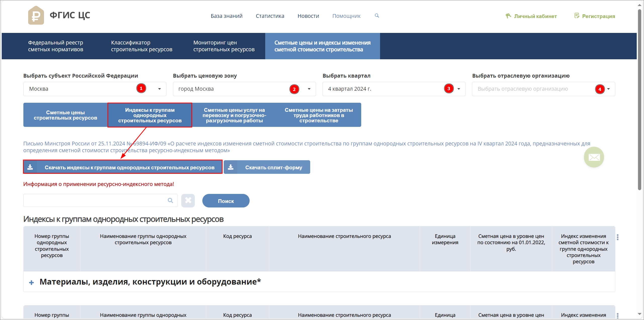The image size is (644, 320).
Task: Open the second table's three-dot column menu
Action: pyautogui.click(x=618, y=315)
